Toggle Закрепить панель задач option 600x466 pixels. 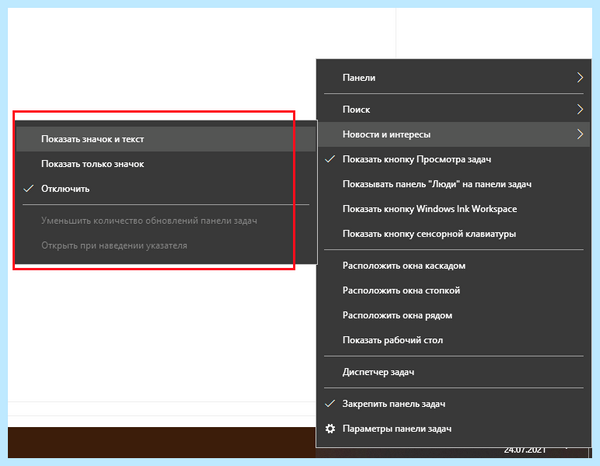[x=454, y=404]
